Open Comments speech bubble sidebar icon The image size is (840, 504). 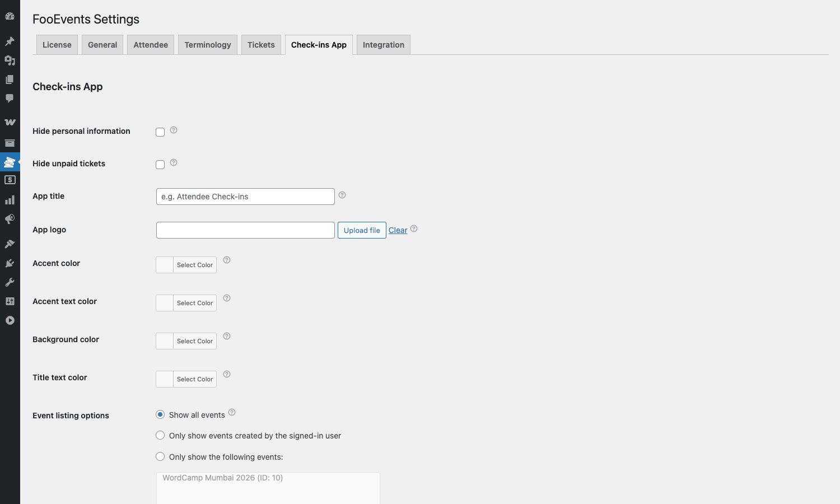coord(10,99)
